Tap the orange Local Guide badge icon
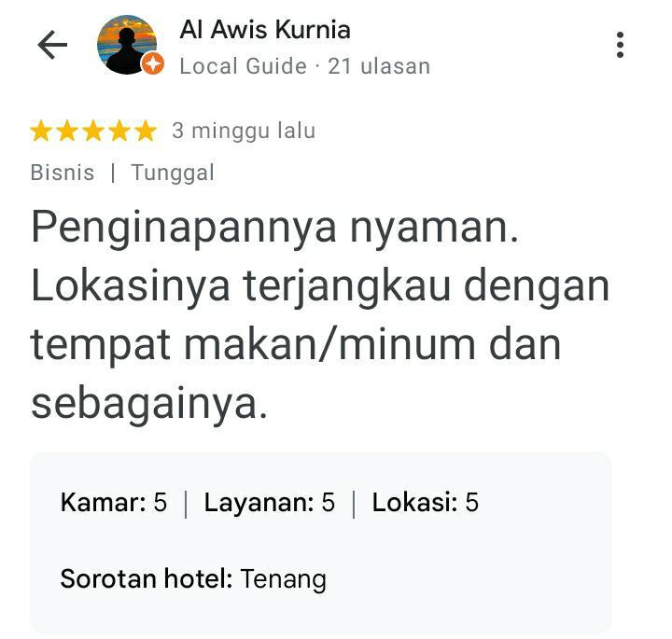672x639 pixels. pos(153,63)
